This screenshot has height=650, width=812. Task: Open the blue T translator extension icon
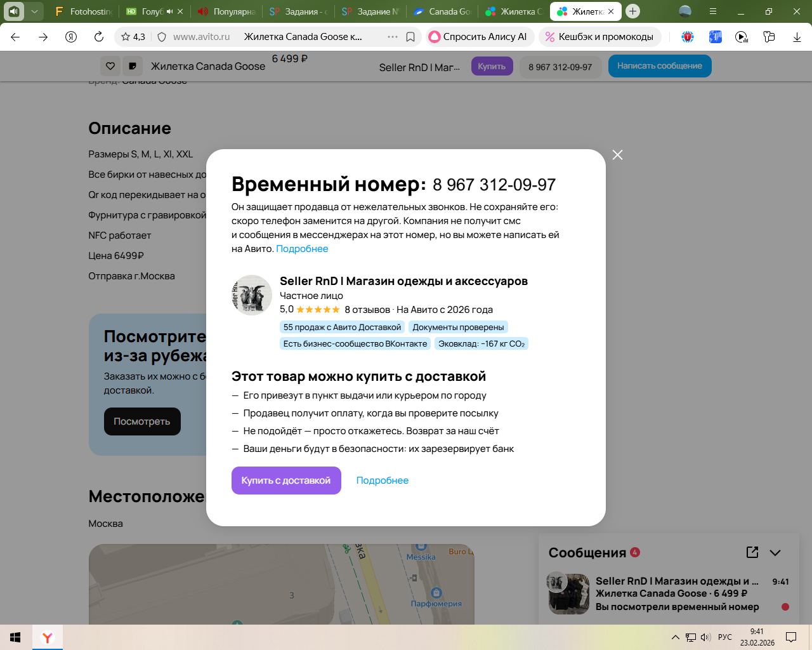(x=715, y=37)
